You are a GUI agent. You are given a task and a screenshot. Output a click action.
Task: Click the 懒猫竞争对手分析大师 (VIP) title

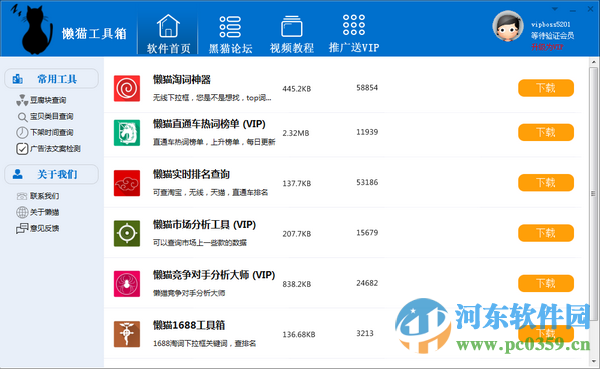(214, 275)
